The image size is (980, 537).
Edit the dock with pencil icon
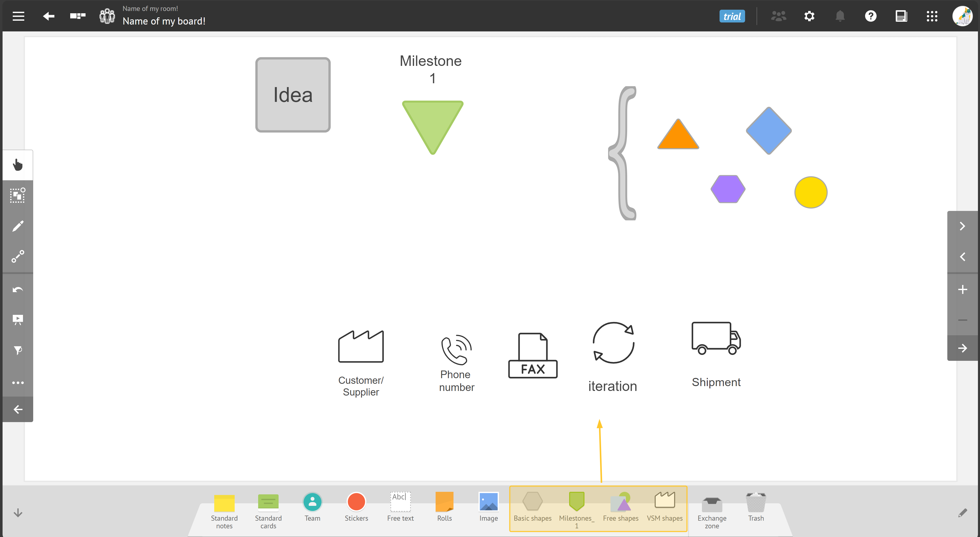click(962, 513)
